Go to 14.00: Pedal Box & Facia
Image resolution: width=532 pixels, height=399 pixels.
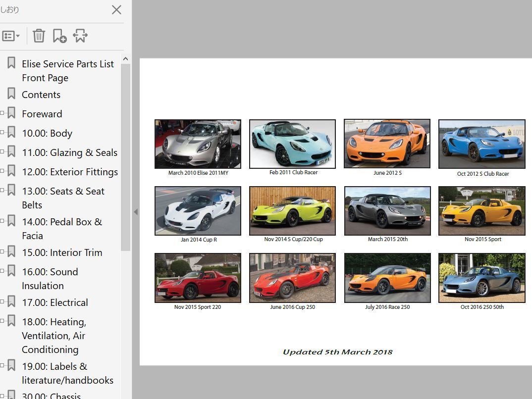click(x=62, y=229)
